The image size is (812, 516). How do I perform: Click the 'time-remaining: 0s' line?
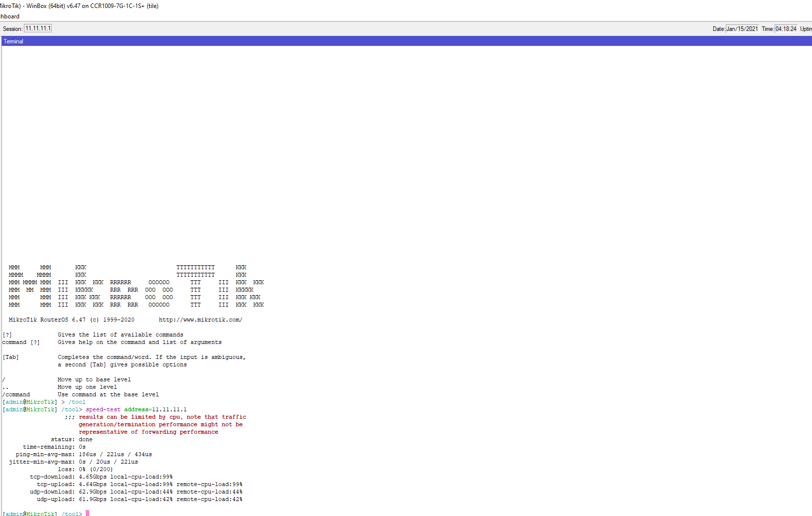coord(54,447)
